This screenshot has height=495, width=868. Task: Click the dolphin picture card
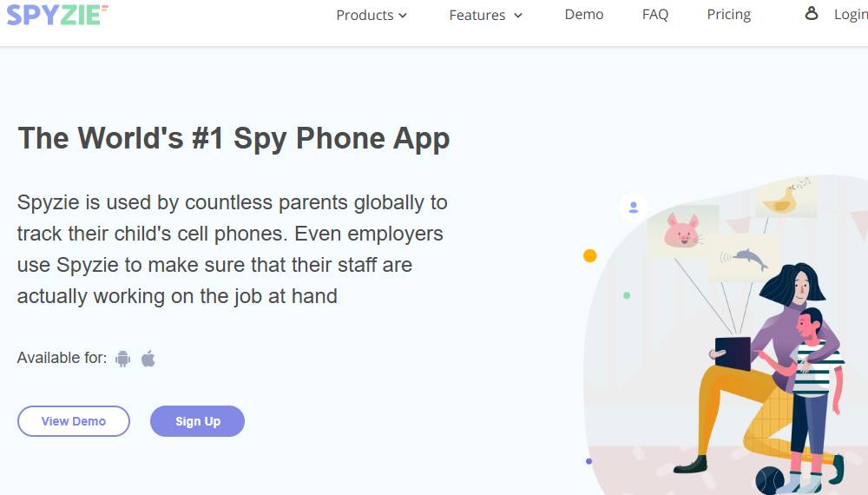coord(743,257)
